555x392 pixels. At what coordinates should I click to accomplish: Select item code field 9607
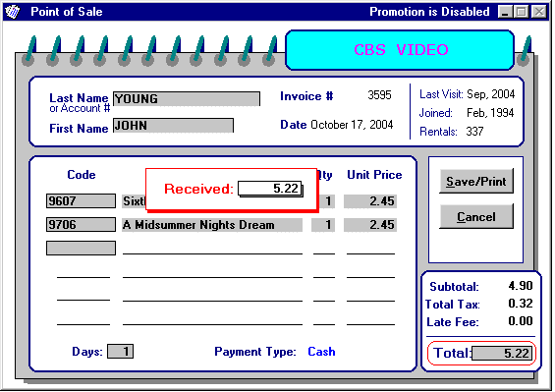[x=81, y=200]
